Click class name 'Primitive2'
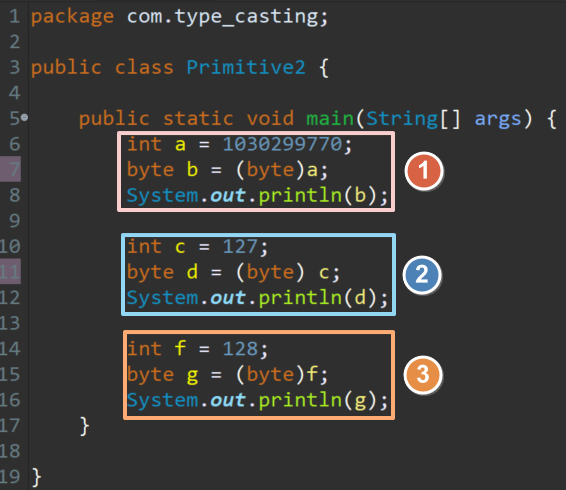 coord(246,67)
